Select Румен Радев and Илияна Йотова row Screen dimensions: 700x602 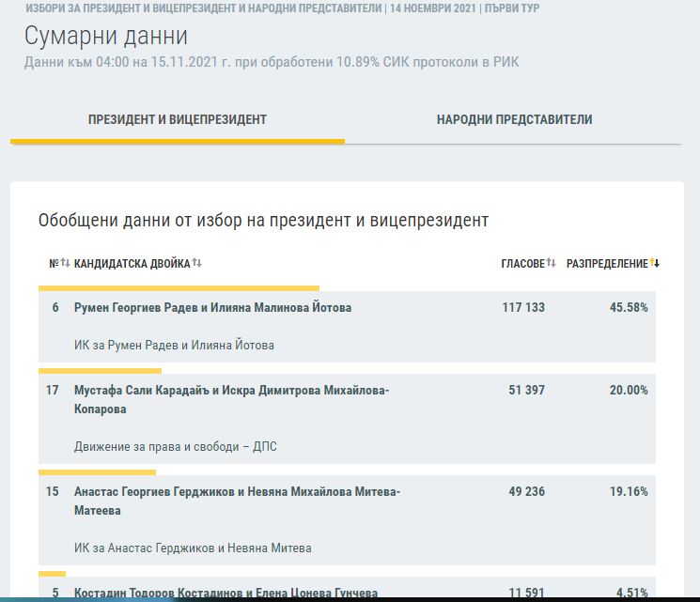click(x=212, y=308)
